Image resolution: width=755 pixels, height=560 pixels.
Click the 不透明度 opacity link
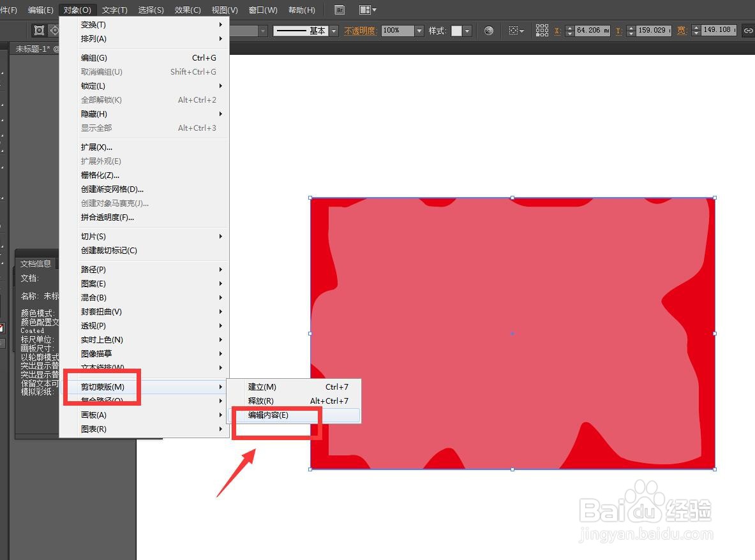(360, 31)
